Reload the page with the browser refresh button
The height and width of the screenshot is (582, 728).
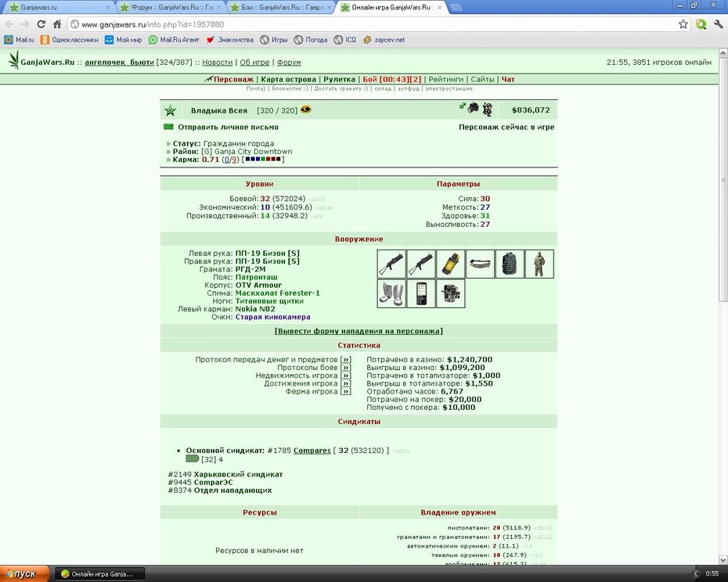pos(41,24)
